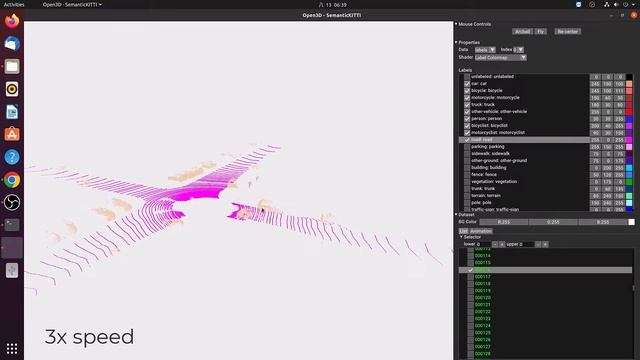Select the terrain label row

(x=546, y=196)
